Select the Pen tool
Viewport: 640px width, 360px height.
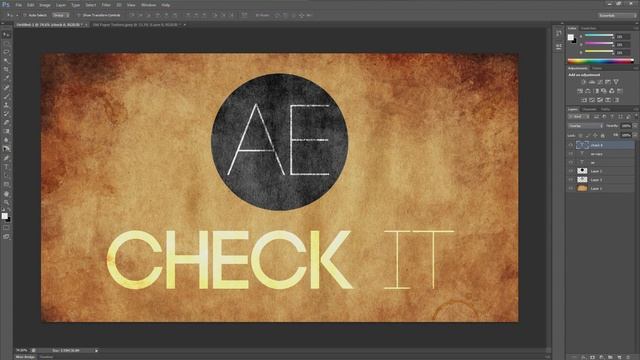pyautogui.click(x=6, y=158)
